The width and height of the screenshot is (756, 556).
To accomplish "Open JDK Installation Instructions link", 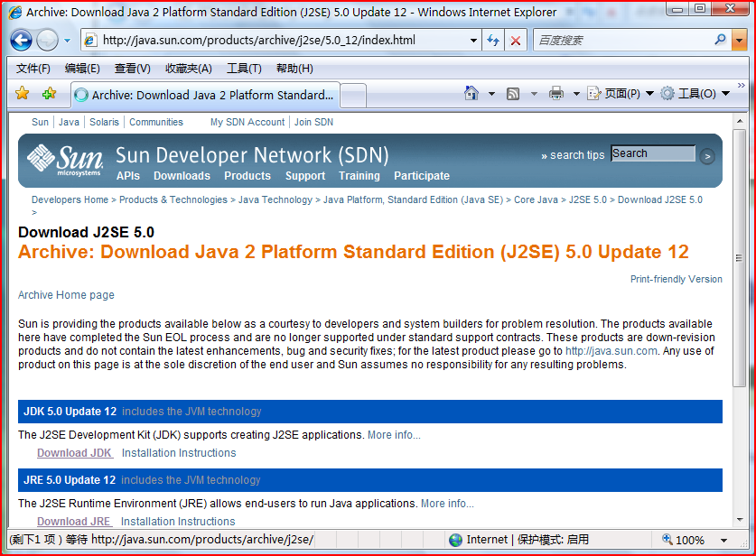I will tap(179, 453).
